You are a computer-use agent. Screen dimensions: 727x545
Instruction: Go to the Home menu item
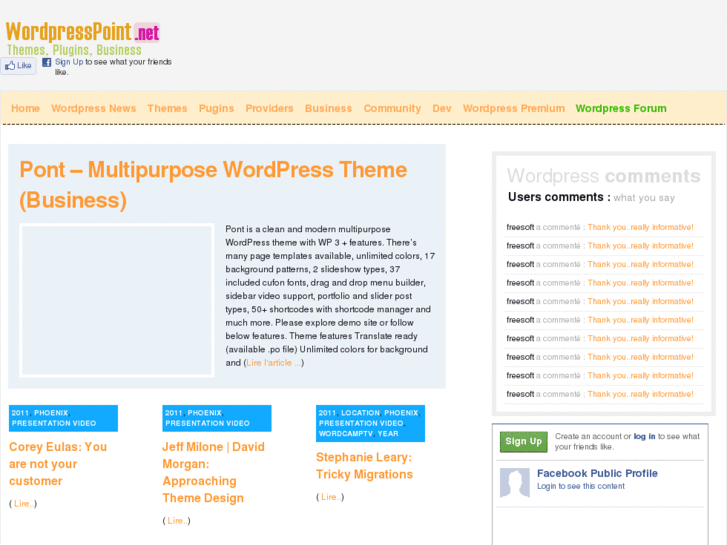point(26,109)
